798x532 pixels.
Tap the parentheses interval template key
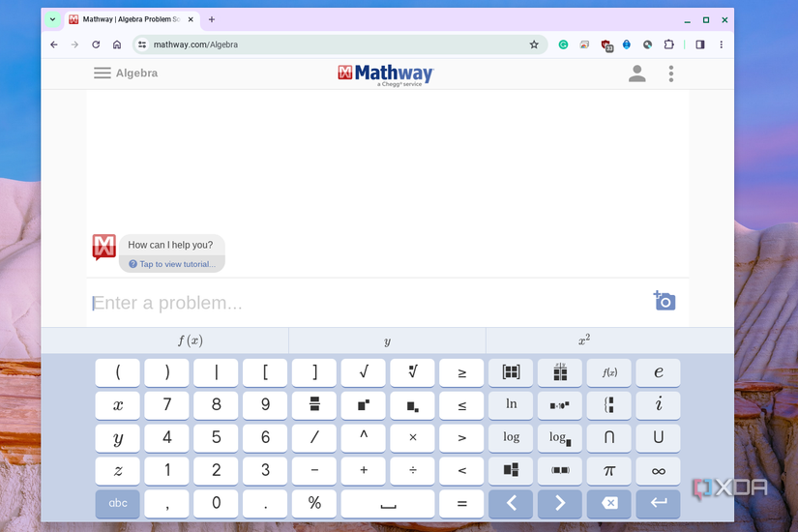[560, 470]
